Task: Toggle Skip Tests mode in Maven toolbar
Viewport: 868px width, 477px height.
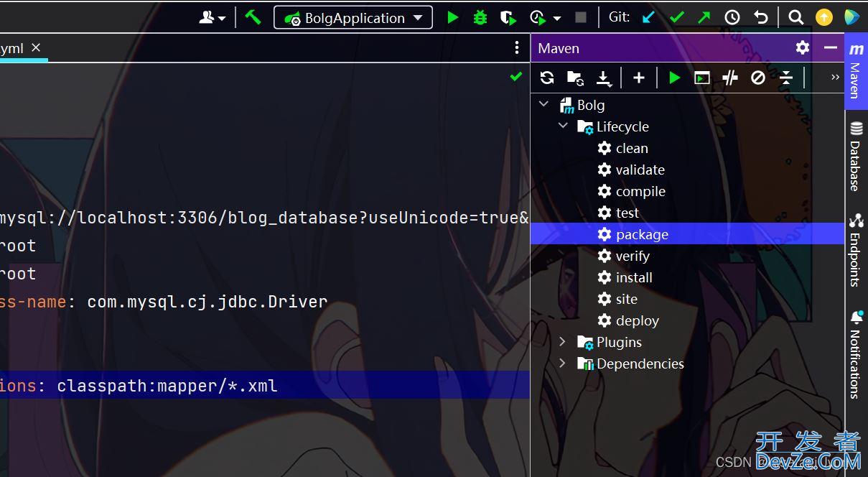Action: click(x=758, y=78)
